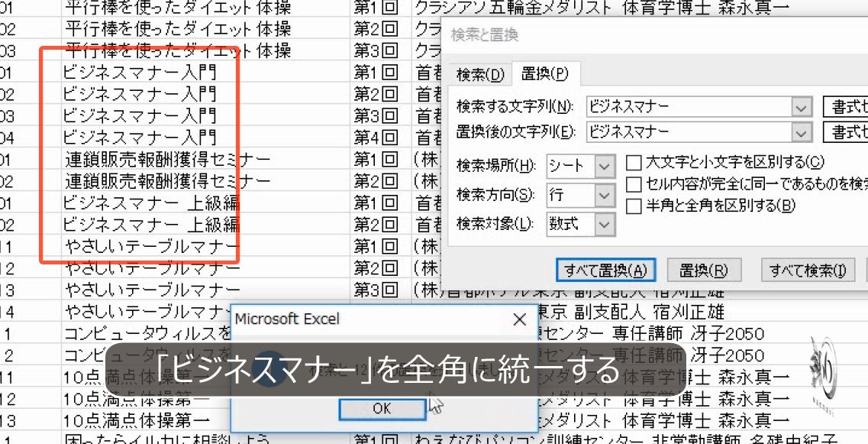
Task: Open the 検索対象 dropdown showing 数式
Action: click(x=581, y=224)
